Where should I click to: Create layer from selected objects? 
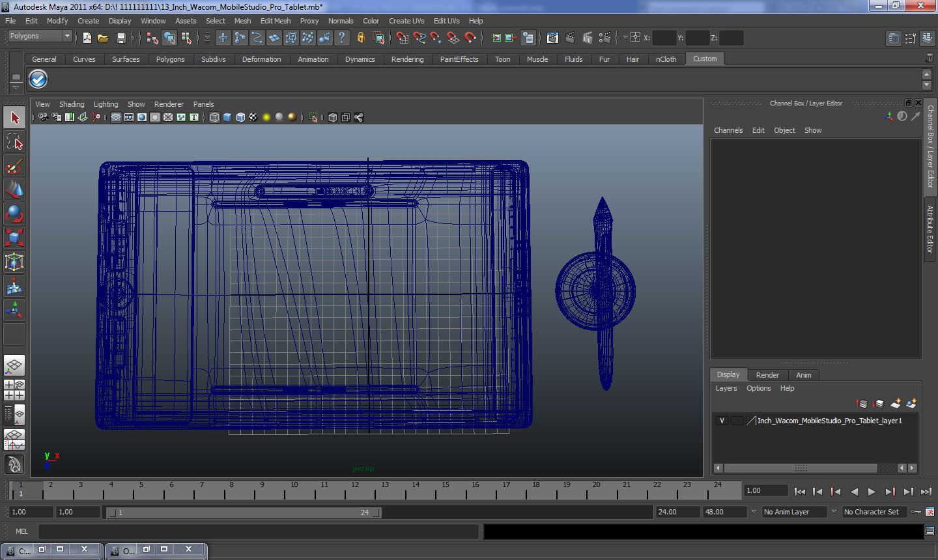point(911,404)
